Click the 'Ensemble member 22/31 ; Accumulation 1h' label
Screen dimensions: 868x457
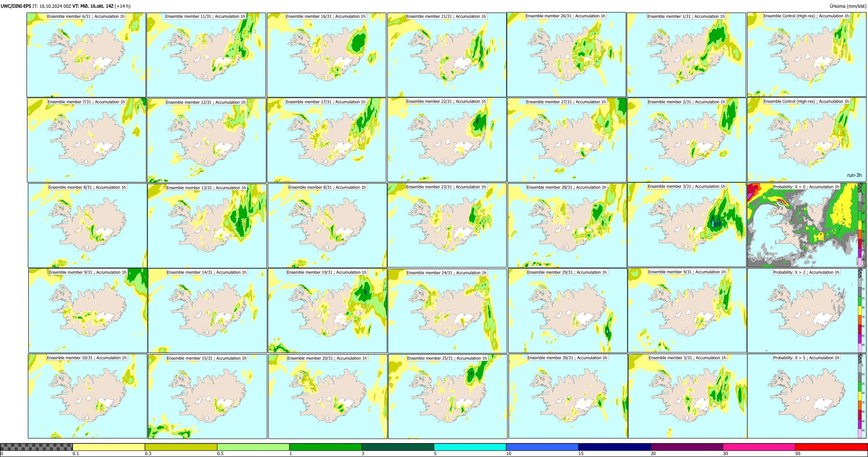tap(446, 101)
